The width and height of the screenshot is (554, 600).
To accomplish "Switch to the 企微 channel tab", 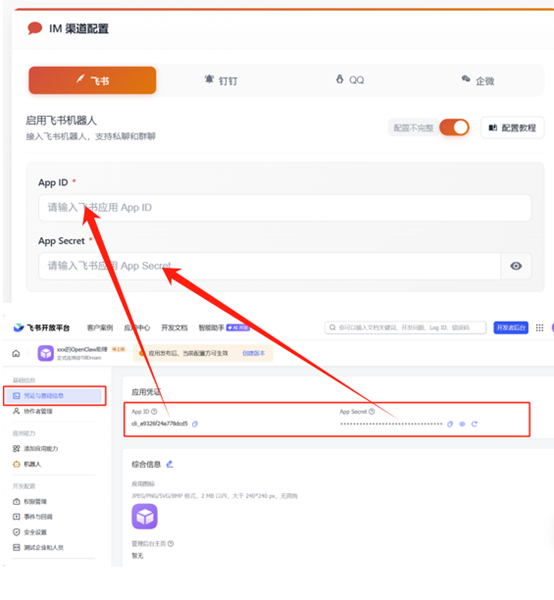I will tap(478, 80).
